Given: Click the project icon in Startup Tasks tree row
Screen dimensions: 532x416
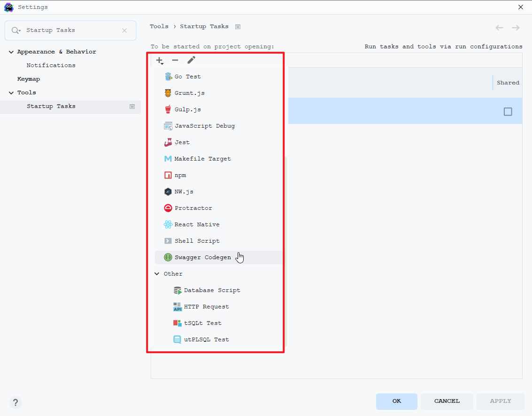Looking at the screenshot, I should pyautogui.click(x=132, y=107).
